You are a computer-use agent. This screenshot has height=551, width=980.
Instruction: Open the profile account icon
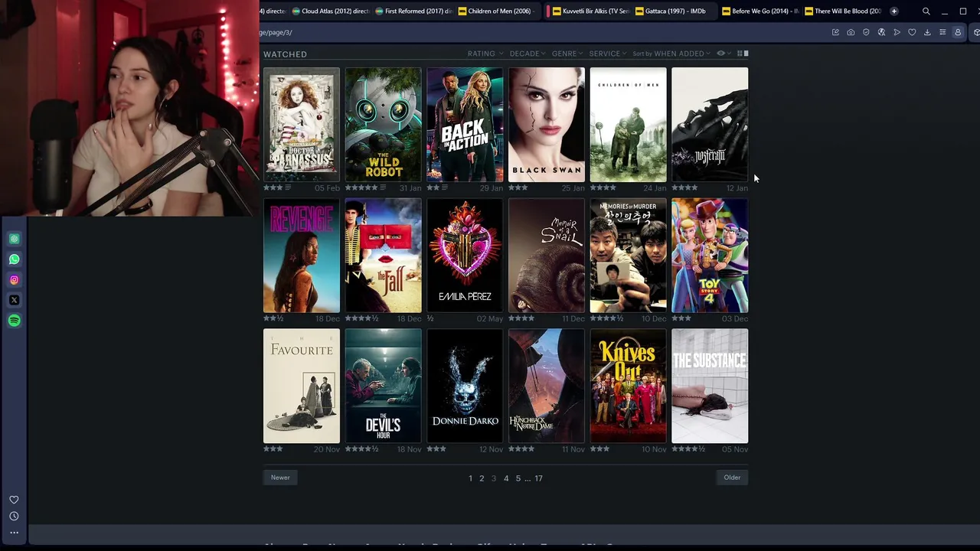[x=958, y=32]
